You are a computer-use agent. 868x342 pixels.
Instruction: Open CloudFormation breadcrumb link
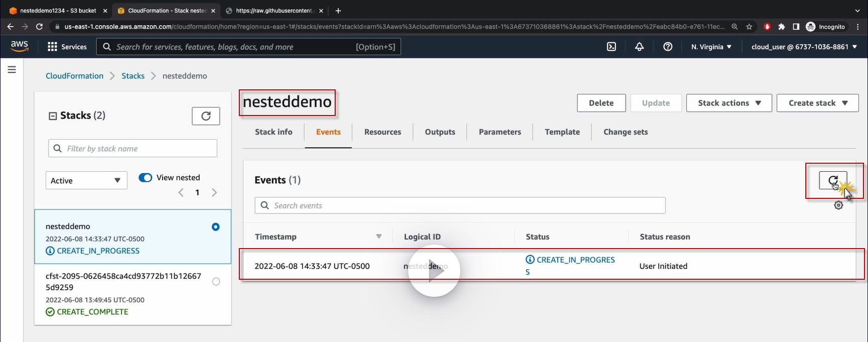pyautogui.click(x=74, y=76)
